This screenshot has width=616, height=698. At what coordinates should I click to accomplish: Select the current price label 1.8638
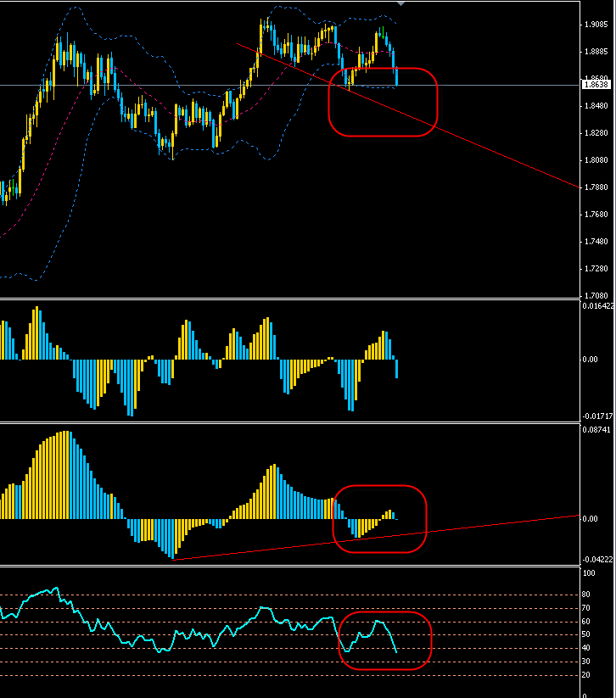[x=596, y=85]
